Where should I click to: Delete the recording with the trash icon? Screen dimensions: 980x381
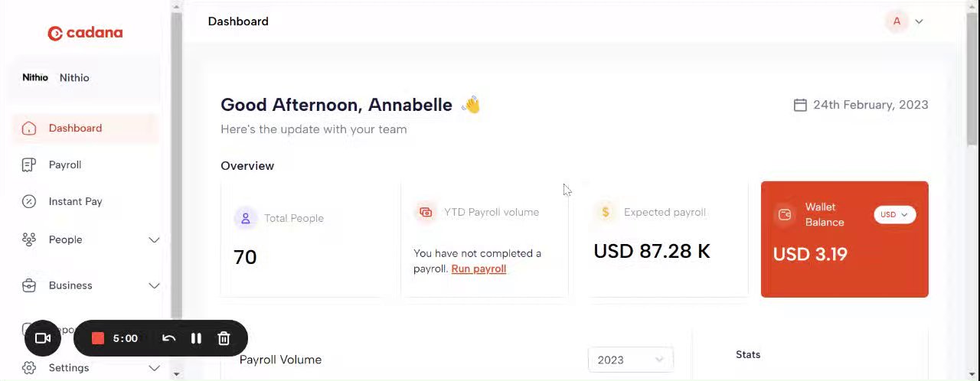[x=224, y=338]
